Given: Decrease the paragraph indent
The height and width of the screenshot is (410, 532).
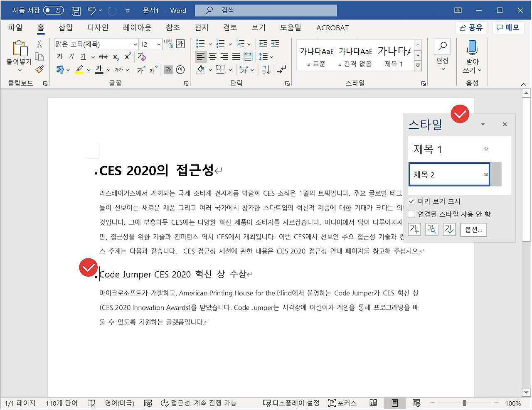Looking at the screenshot, I should pos(263,44).
